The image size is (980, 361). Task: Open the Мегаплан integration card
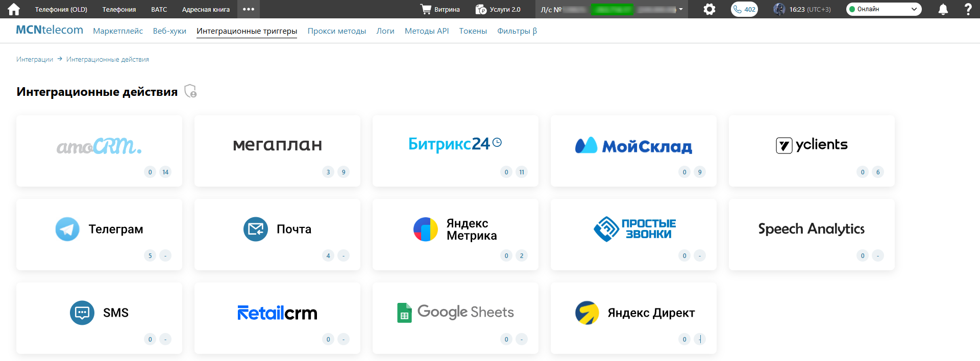(x=277, y=151)
